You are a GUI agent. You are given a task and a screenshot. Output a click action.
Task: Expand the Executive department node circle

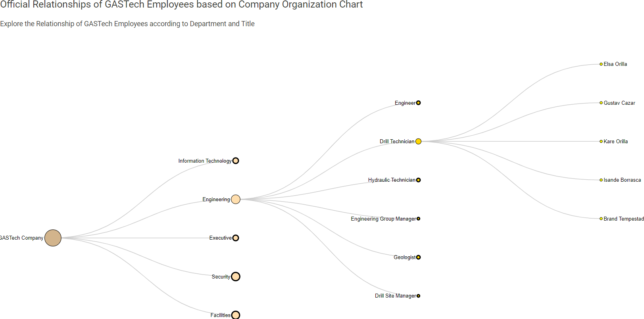tap(236, 238)
